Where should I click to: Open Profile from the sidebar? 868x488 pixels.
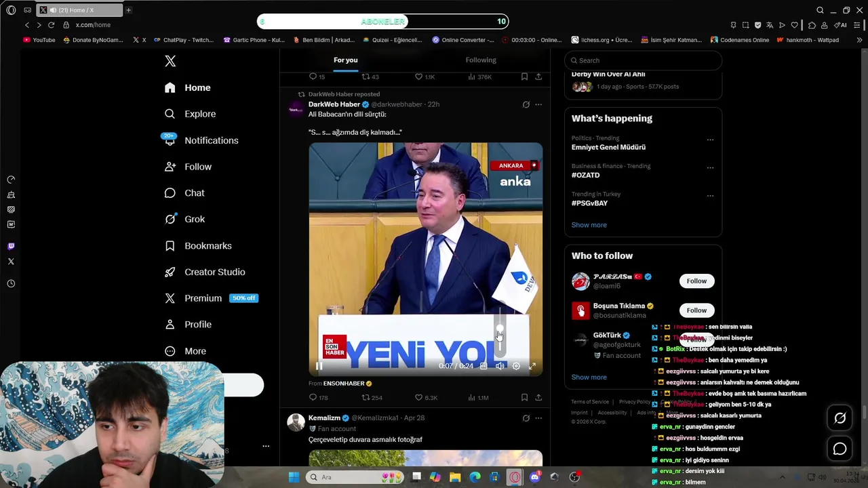pyautogui.click(x=188, y=325)
